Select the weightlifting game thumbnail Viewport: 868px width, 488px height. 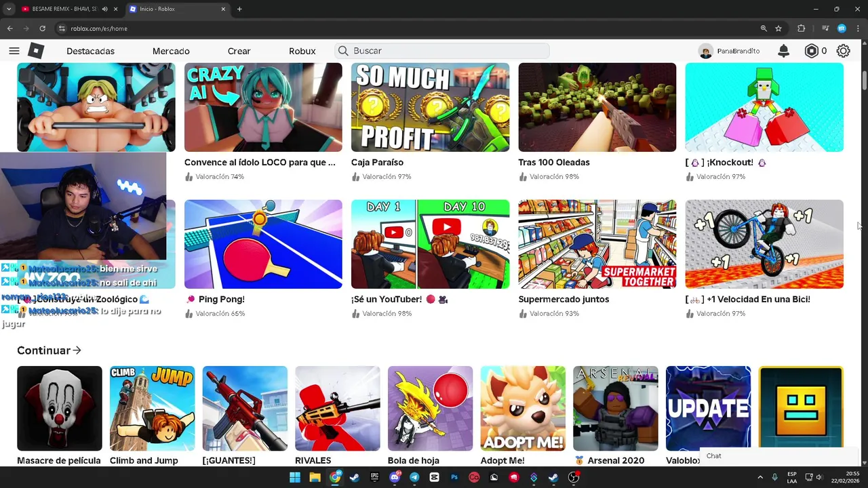[96, 107]
